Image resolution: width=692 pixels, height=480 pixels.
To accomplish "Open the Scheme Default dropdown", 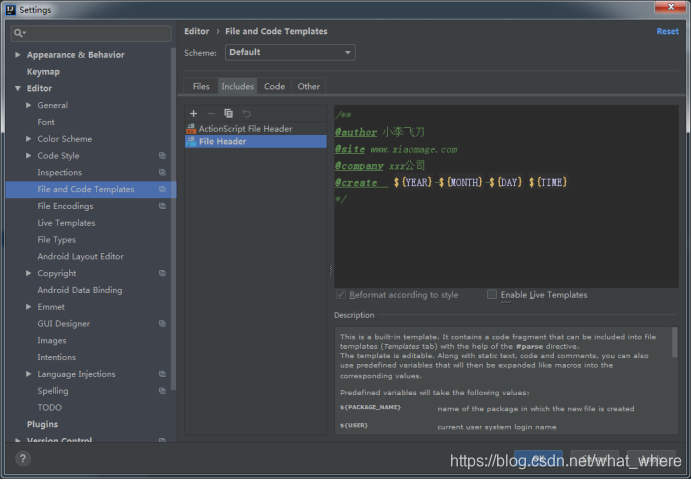I will pyautogui.click(x=290, y=52).
